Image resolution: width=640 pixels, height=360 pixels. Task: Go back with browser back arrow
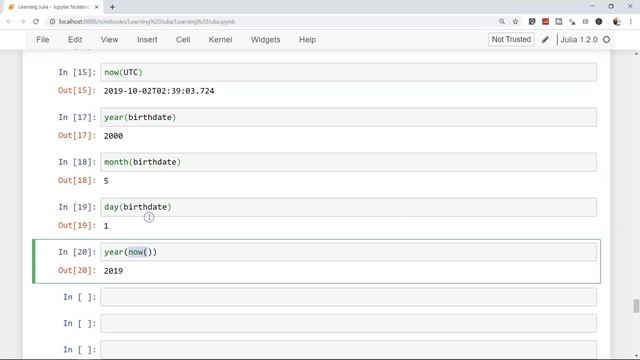9,22
